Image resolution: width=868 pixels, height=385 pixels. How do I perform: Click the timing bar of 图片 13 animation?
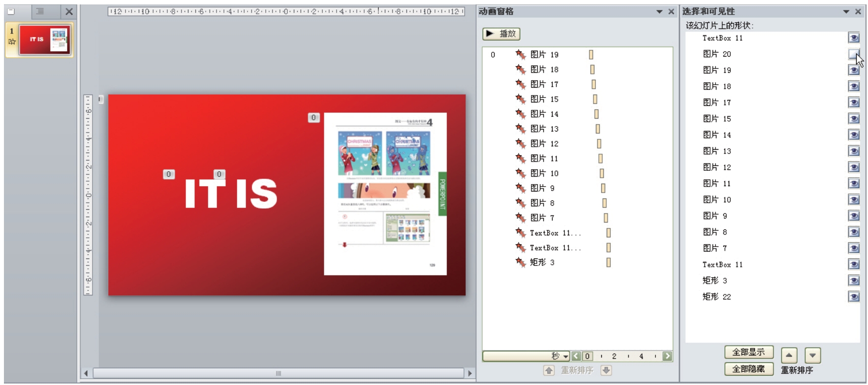click(x=598, y=129)
